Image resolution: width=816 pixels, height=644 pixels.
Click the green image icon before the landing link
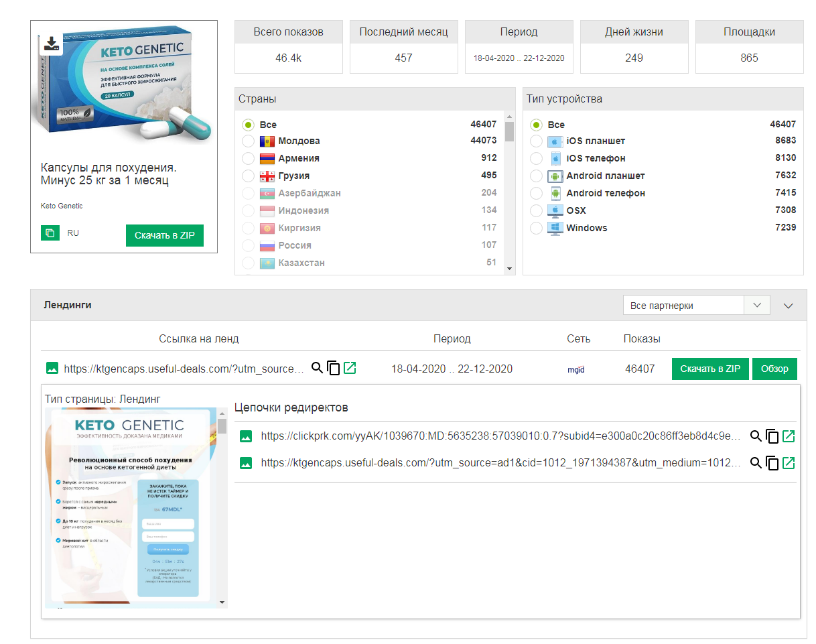tap(52, 368)
